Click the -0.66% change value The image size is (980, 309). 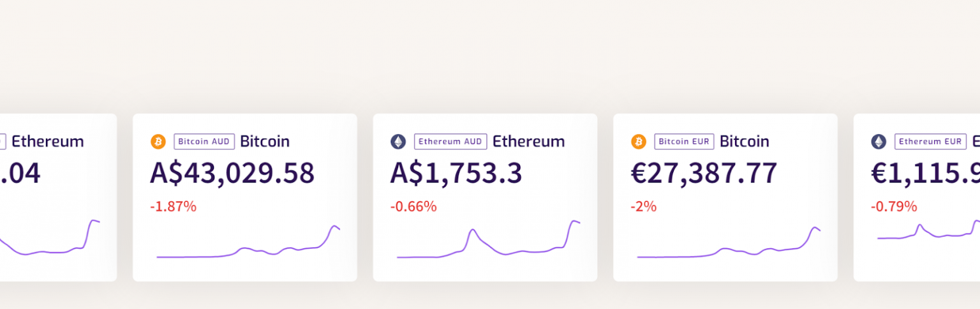point(413,207)
